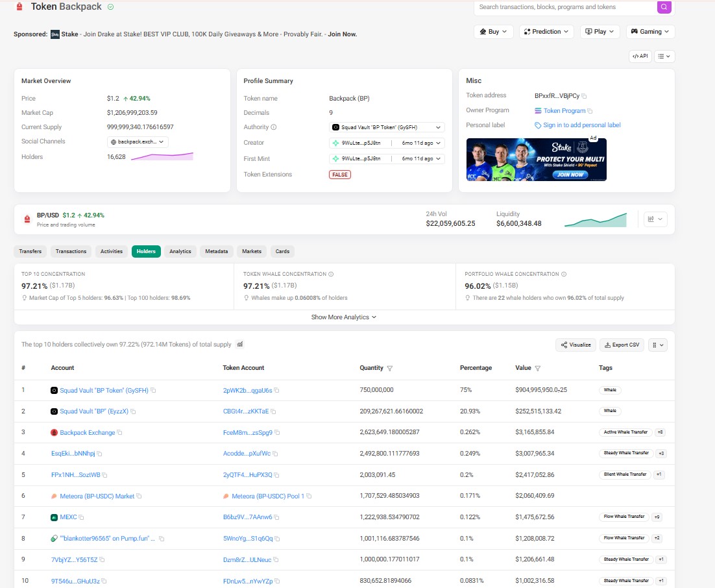Copy the EsqEki...bNNhpj account address
The width and height of the screenshot is (715, 588).
coord(99,454)
